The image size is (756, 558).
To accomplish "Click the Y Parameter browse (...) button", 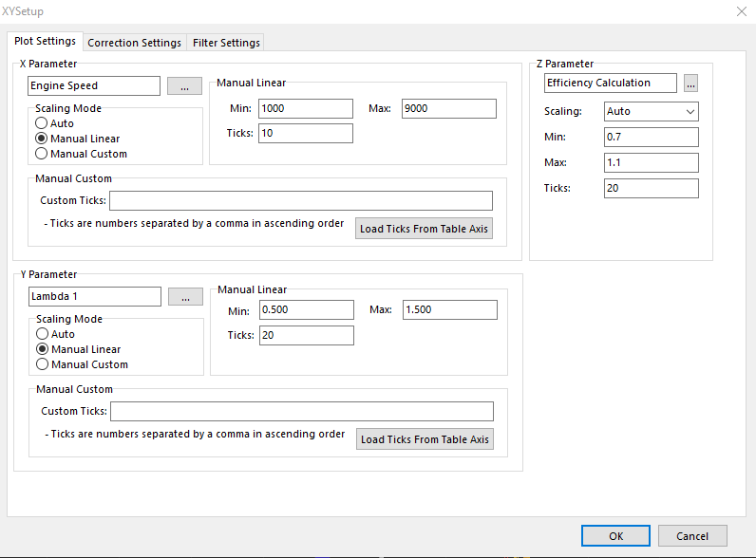I will coord(185,297).
